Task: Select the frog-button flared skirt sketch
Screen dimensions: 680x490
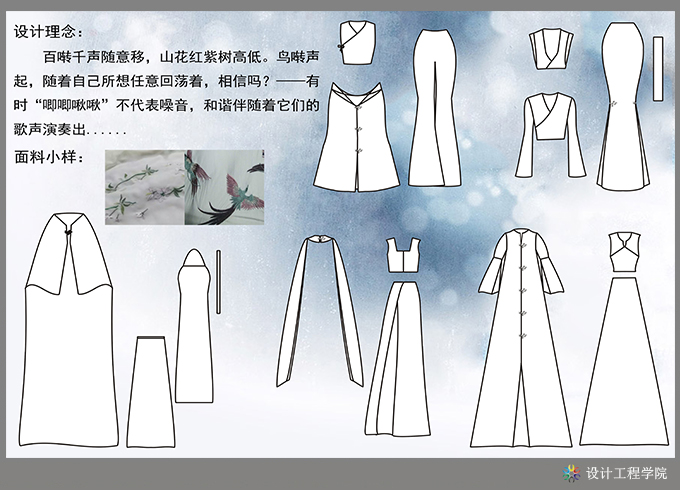Action: click(356, 137)
